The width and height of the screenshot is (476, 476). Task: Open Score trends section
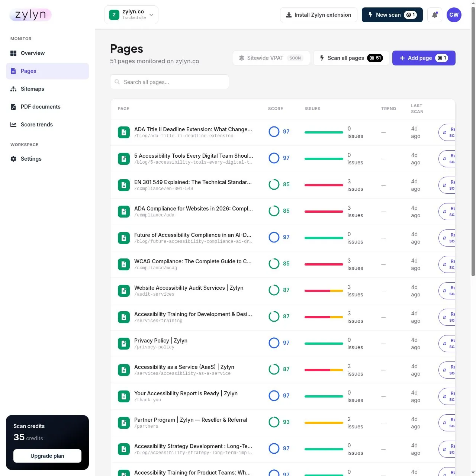[x=47, y=125]
